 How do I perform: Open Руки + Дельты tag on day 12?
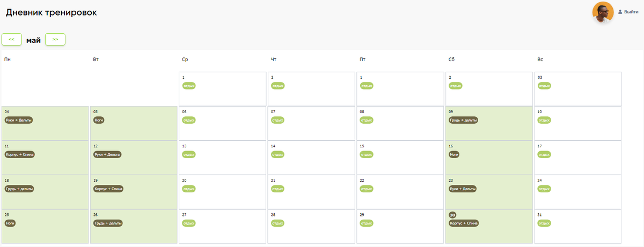pos(107,154)
